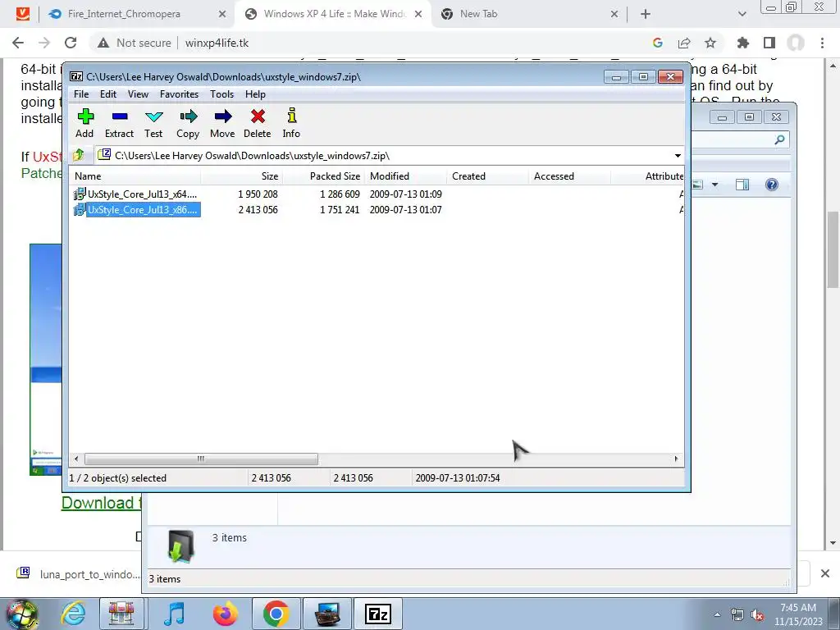
Task: Sort by the Size column header
Action: [x=242, y=176]
